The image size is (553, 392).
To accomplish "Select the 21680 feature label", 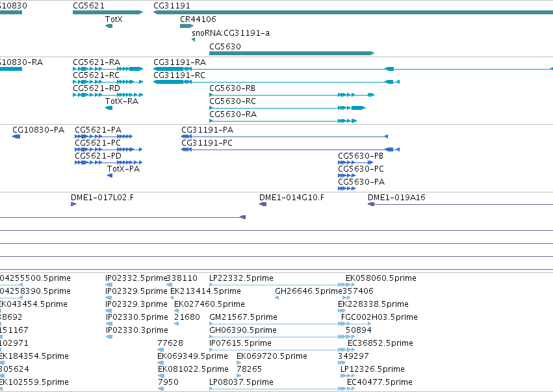I will (187, 317).
